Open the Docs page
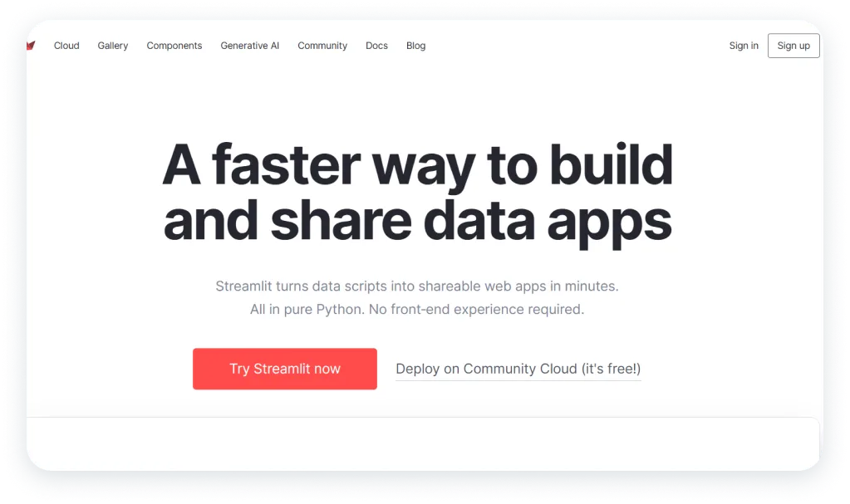Viewport: 850px width, 504px height. pyautogui.click(x=376, y=46)
